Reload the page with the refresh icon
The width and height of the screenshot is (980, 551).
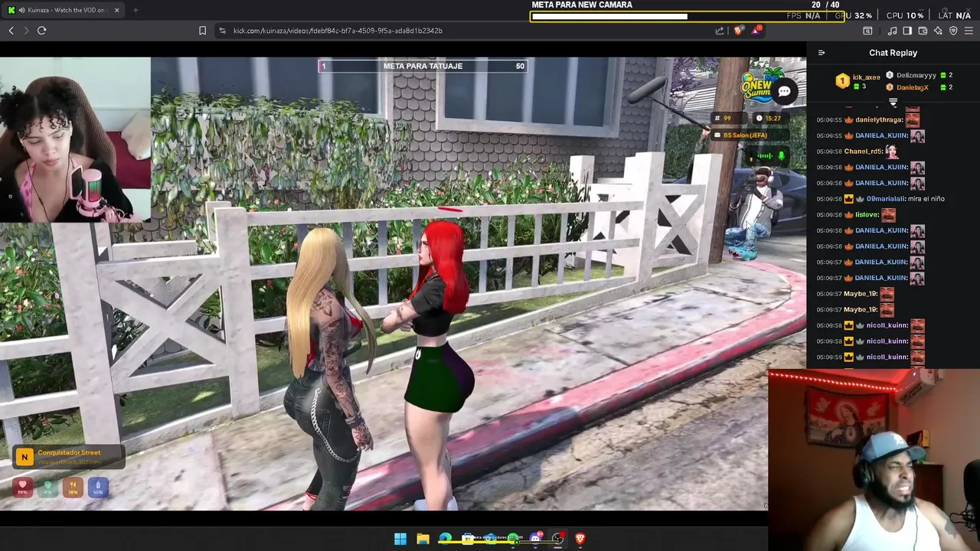pyautogui.click(x=42, y=31)
